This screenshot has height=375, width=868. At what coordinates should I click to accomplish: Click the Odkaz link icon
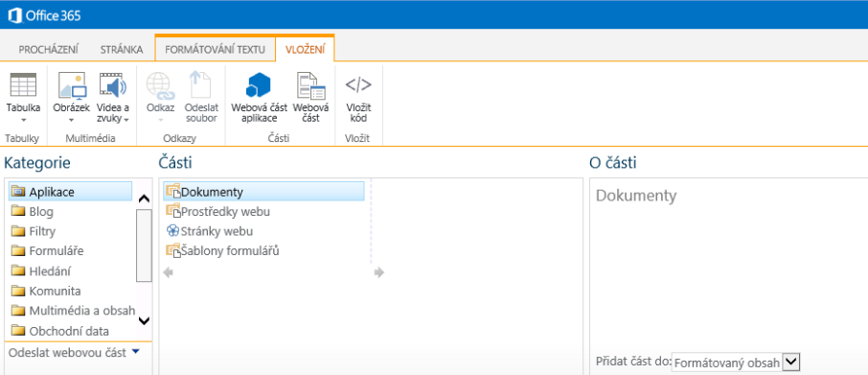click(x=161, y=86)
